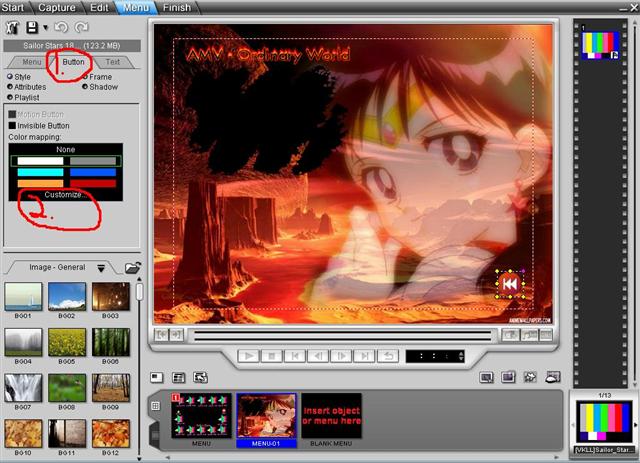Pick the gray color mapping swatch
The image size is (640, 463).
click(x=93, y=161)
